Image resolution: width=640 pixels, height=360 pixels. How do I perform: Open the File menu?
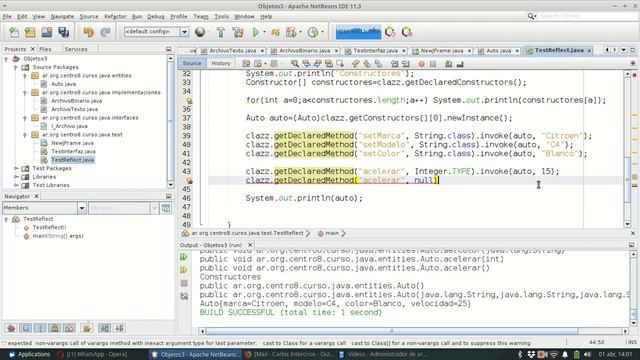point(7,16)
